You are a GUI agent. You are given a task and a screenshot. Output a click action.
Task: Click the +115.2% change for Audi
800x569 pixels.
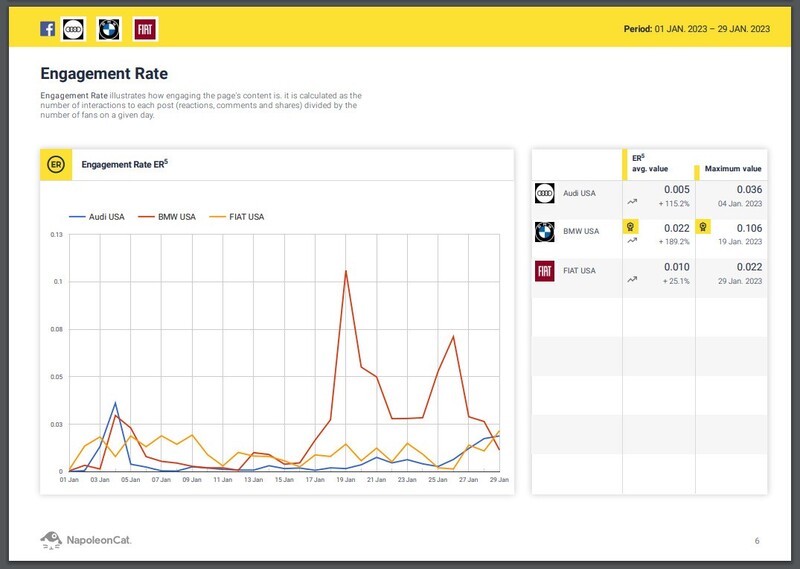coord(674,204)
